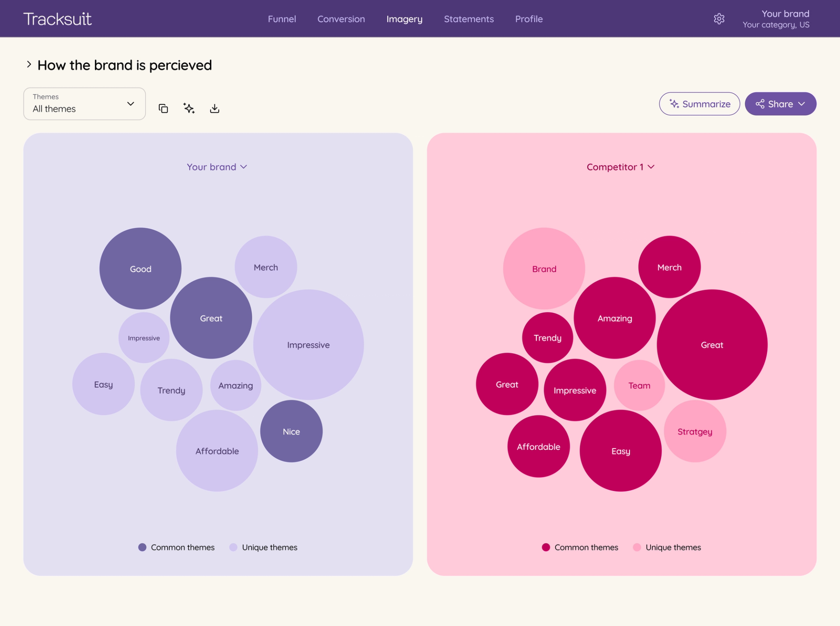The width and height of the screenshot is (840, 626).
Task: Open the Themes dropdown
Action: point(84,104)
